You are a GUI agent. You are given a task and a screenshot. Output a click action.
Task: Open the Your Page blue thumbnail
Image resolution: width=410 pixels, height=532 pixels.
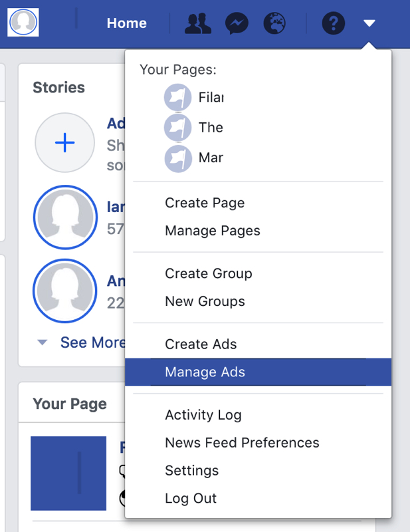tap(68, 473)
